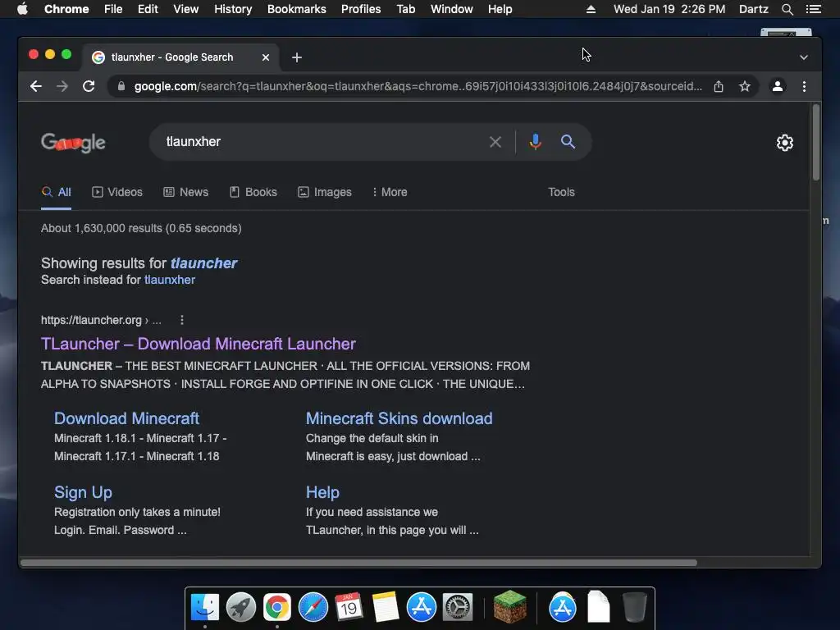
Task: Open Safari from the dock
Action: point(313,608)
